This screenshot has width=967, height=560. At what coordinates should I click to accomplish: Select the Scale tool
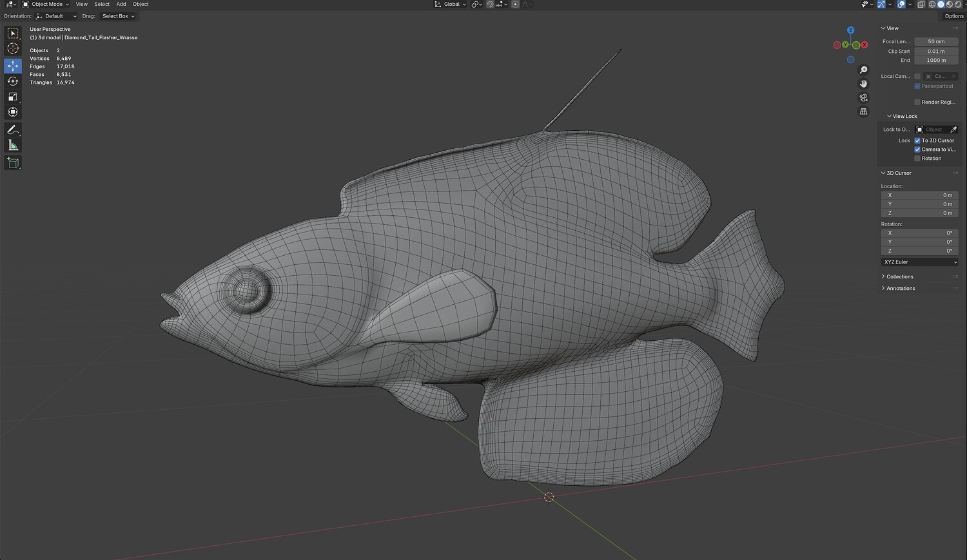[x=13, y=97]
